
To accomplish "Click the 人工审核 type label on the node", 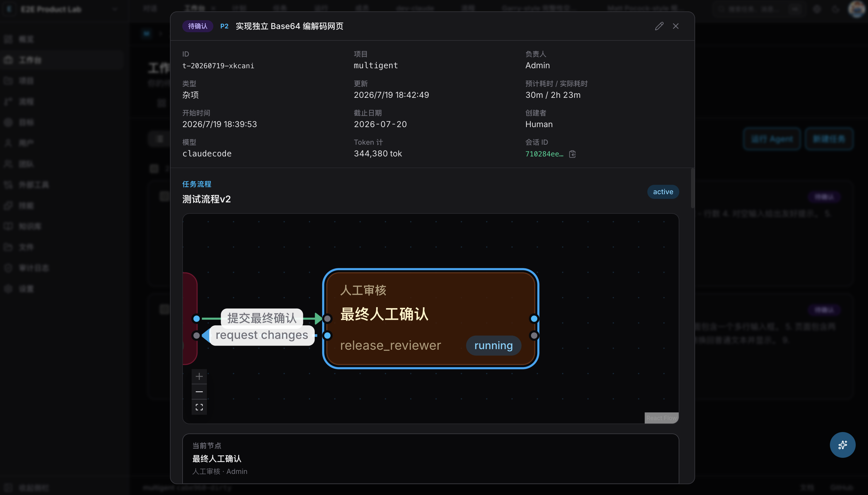I will [363, 290].
